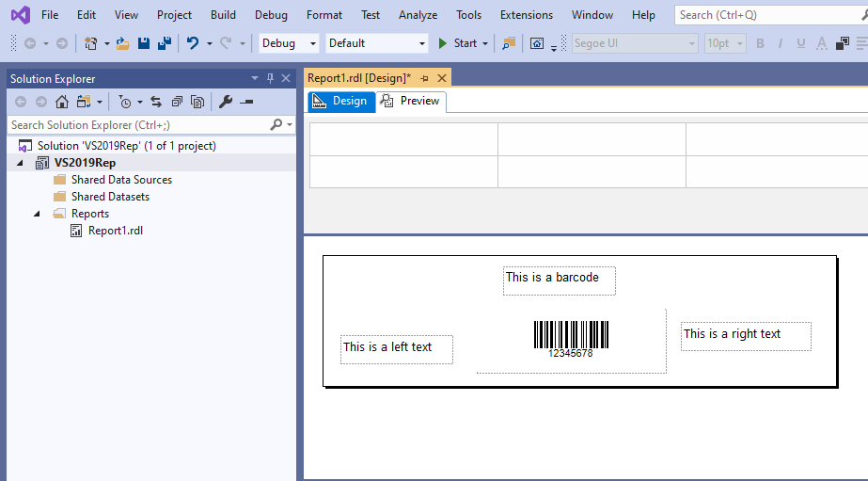This screenshot has height=481, width=868.
Task: Collapse the Reports folder node
Action: [37, 214]
